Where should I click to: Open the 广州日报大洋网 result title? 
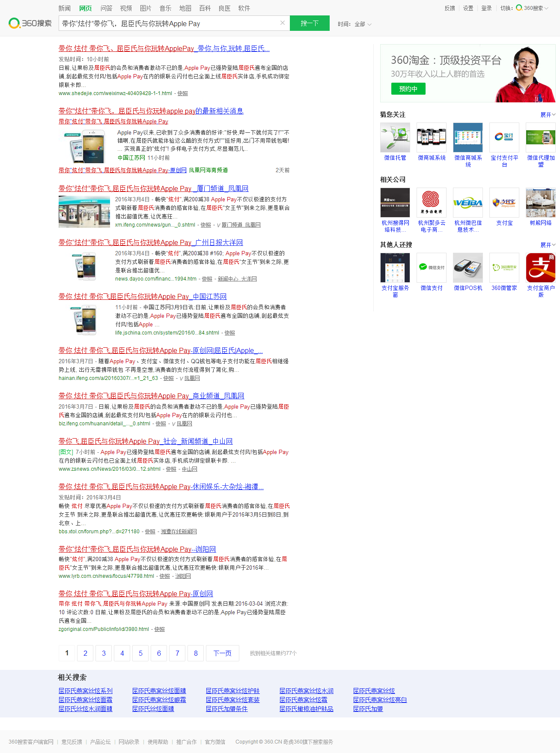click(151, 242)
